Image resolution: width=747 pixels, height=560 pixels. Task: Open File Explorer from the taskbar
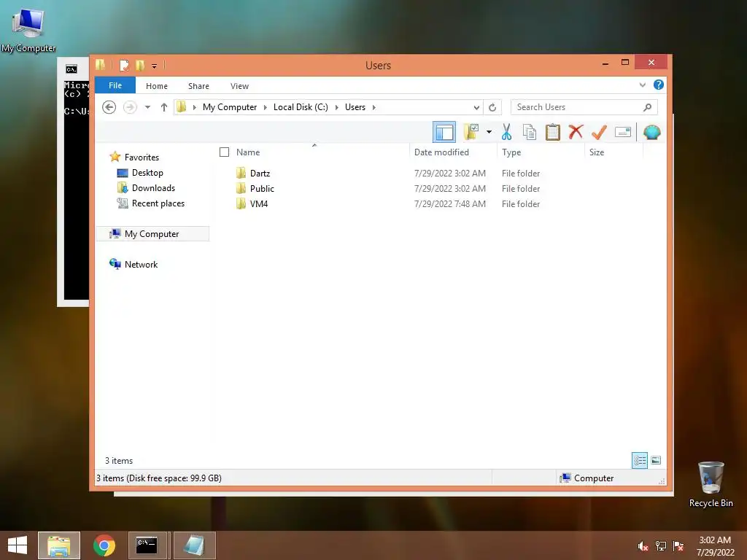(x=59, y=545)
